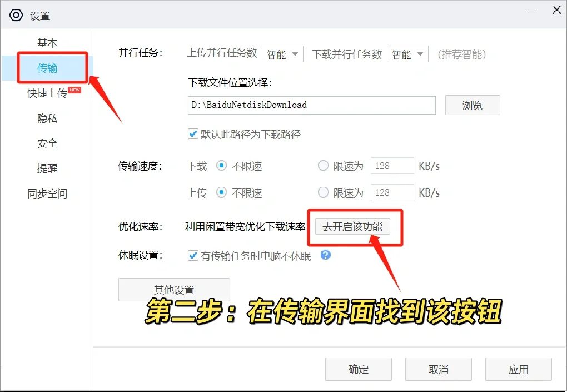
Task: Click the download path input field
Action: pos(311,105)
